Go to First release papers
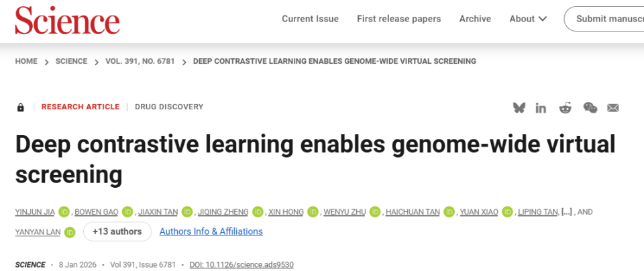Viewport: 644px width, 271px height. point(399,19)
